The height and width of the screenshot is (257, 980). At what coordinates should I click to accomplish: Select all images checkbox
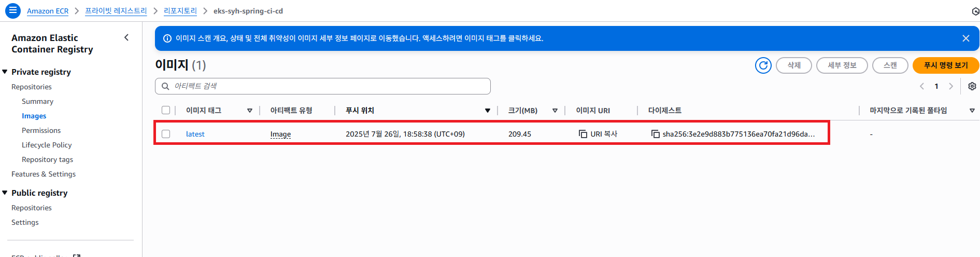pyautogui.click(x=166, y=110)
